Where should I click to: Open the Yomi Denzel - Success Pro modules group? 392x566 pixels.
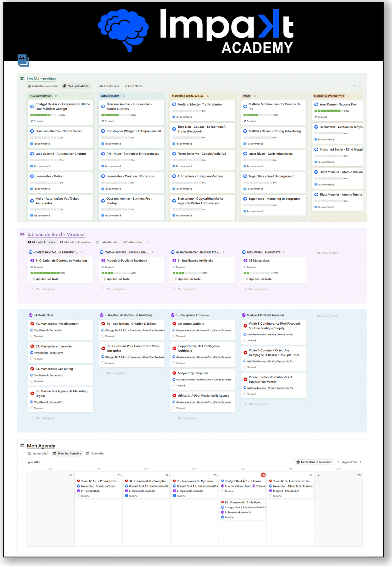click(263, 252)
